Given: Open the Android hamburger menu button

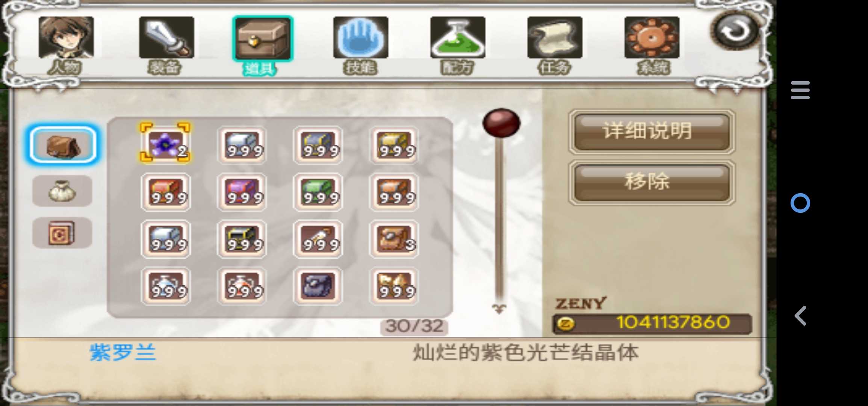Looking at the screenshot, I should point(800,90).
